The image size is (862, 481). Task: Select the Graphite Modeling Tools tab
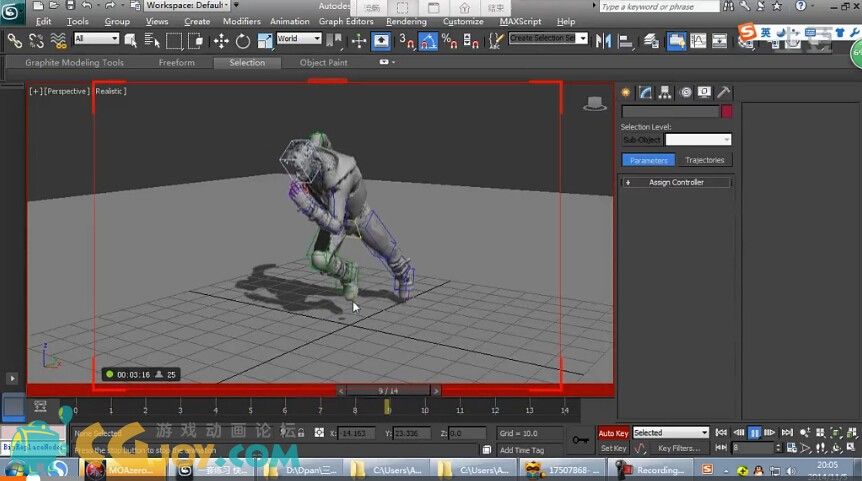tap(74, 63)
